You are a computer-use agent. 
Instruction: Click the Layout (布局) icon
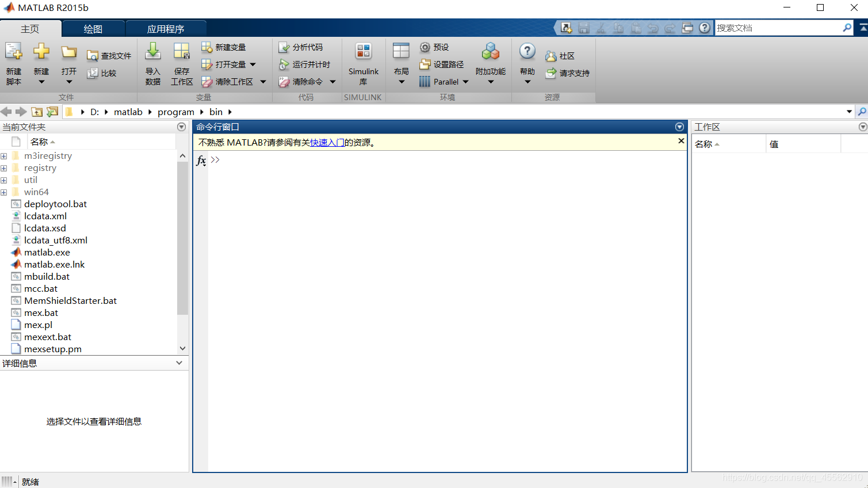click(x=401, y=51)
